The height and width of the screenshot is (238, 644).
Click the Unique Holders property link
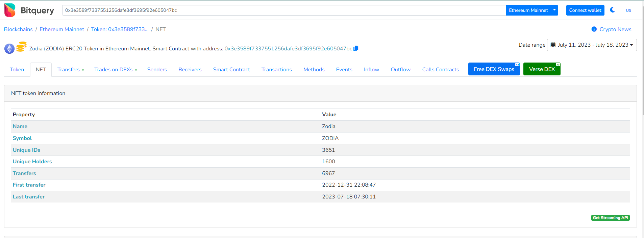32,162
